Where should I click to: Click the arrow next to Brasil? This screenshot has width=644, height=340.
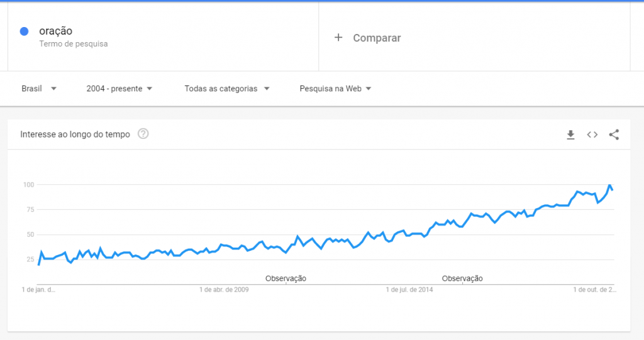click(53, 89)
